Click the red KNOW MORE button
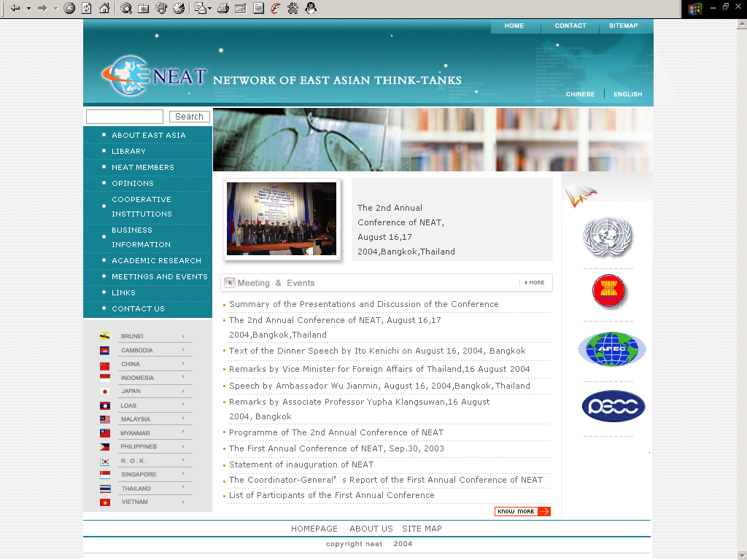747x560 pixels. [x=522, y=511]
